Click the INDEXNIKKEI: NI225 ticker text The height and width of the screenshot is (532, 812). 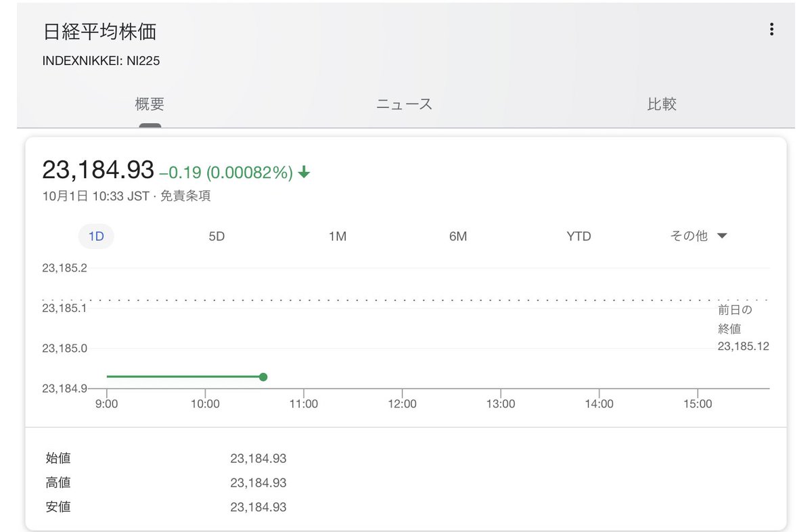[x=101, y=61]
